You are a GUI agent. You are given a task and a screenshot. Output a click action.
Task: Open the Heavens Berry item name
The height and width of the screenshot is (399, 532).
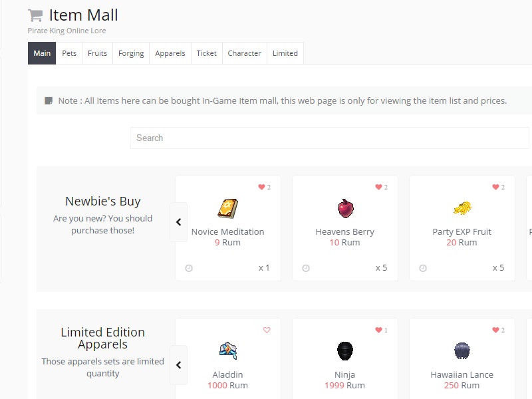click(344, 231)
